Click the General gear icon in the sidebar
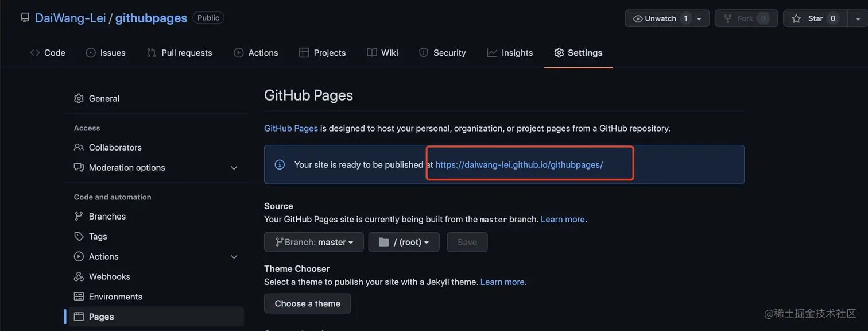 click(x=79, y=98)
